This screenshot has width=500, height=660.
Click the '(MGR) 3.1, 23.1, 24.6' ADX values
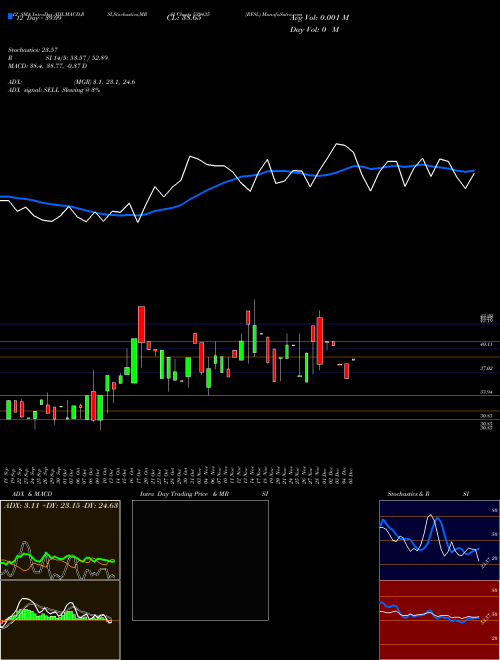[104, 82]
